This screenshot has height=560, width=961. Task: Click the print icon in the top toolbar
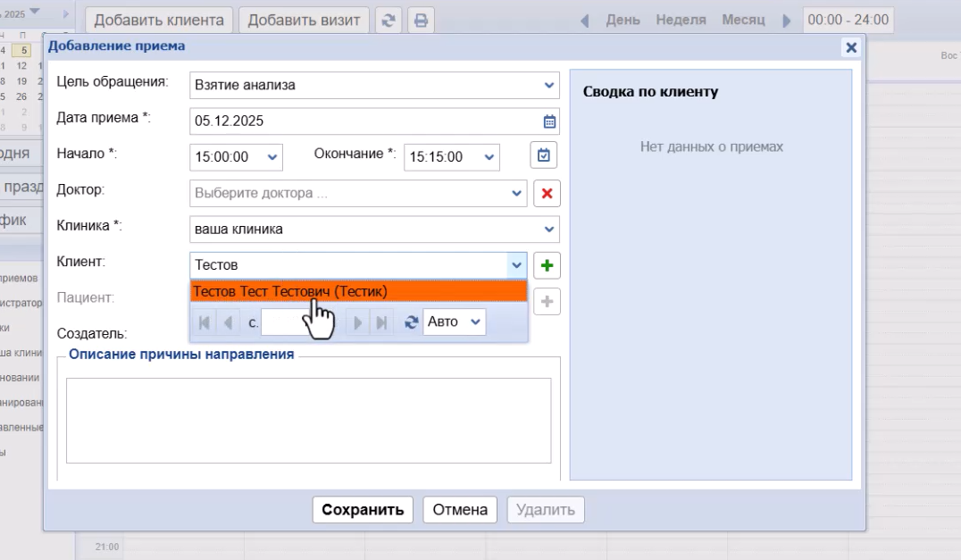coord(420,20)
